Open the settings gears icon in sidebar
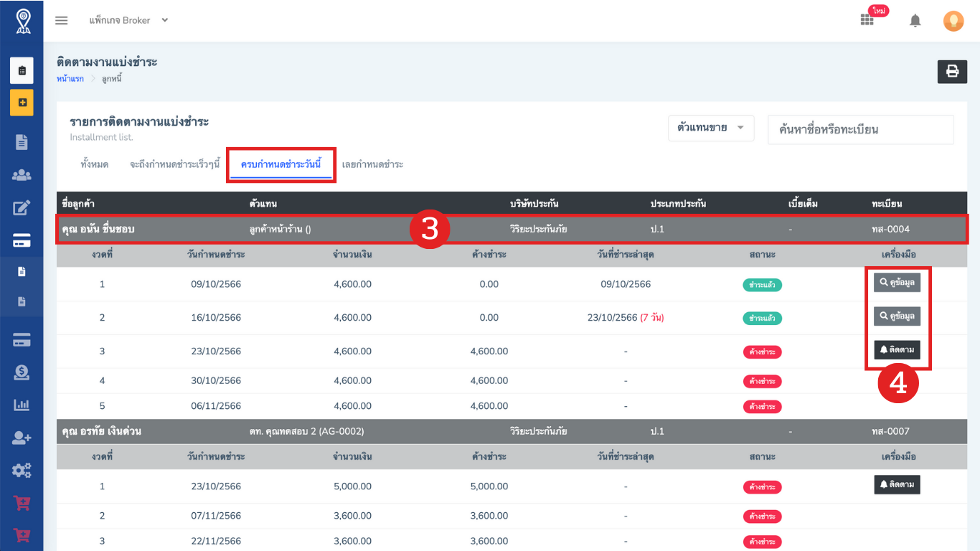This screenshot has width=980, height=551. [22, 471]
